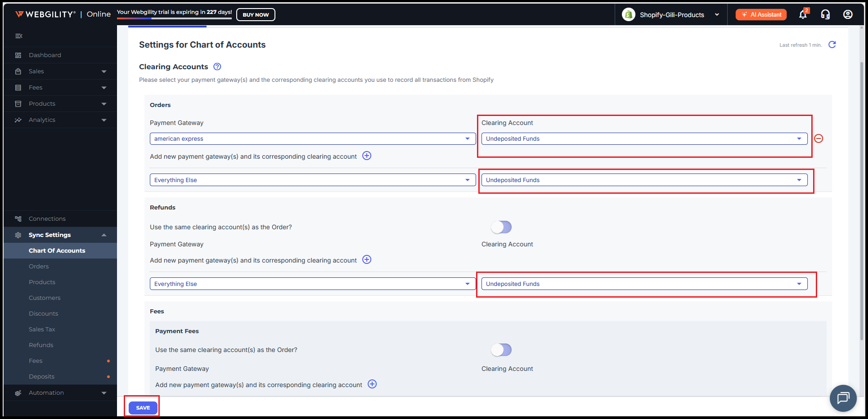Open the notifications bell
The width and height of the screenshot is (868, 419).
click(x=803, y=15)
